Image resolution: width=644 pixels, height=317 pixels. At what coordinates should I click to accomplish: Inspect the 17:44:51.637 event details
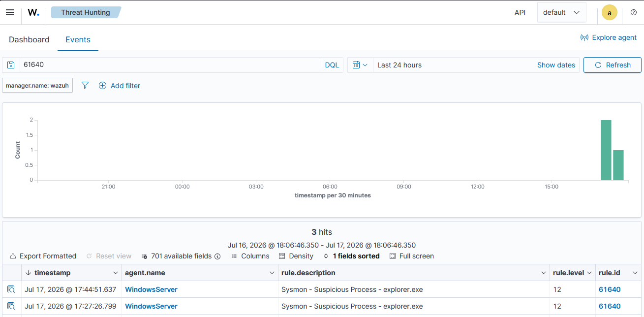click(11, 289)
